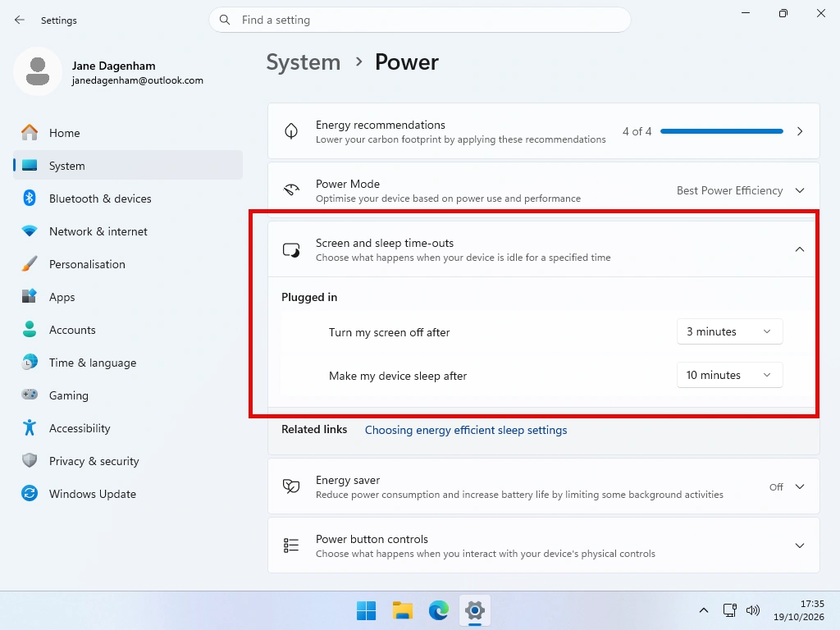Viewport: 840px width, 630px height.
Task: Click the 'Make my device sleep after' label
Action: (398, 376)
